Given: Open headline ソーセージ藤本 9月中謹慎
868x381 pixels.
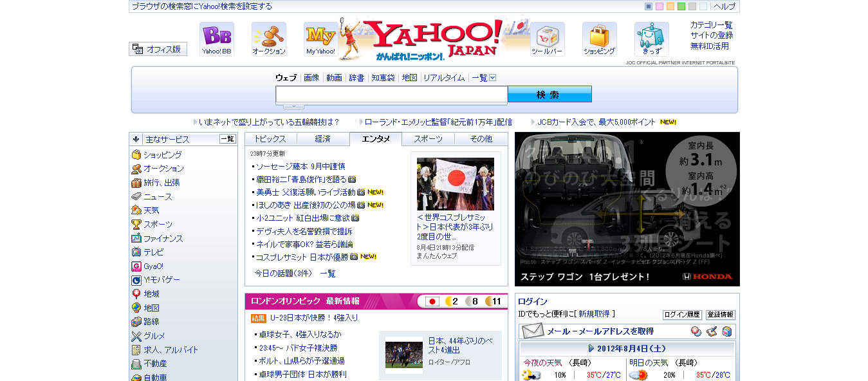Looking at the screenshot, I should click(300, 166).
